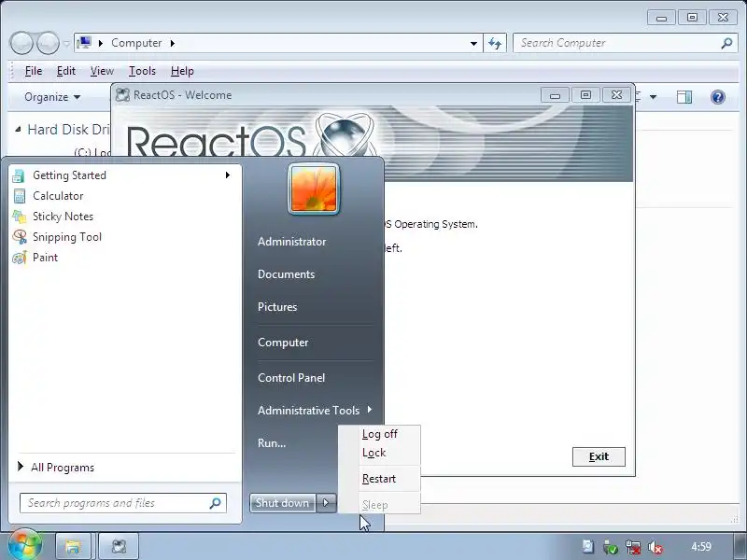Click the Start orb button
The image size is (747, 560).
tap(25, 544)
